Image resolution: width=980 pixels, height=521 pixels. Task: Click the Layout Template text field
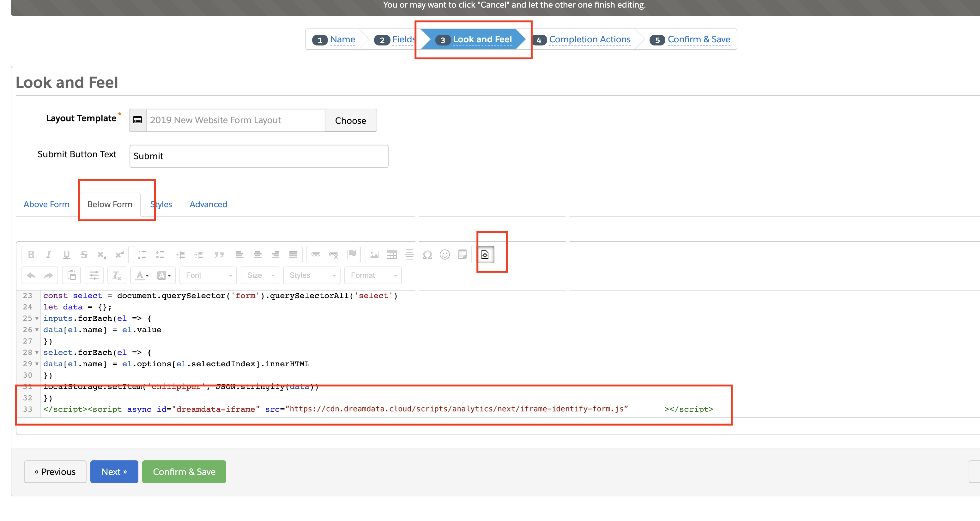(235, 120)
